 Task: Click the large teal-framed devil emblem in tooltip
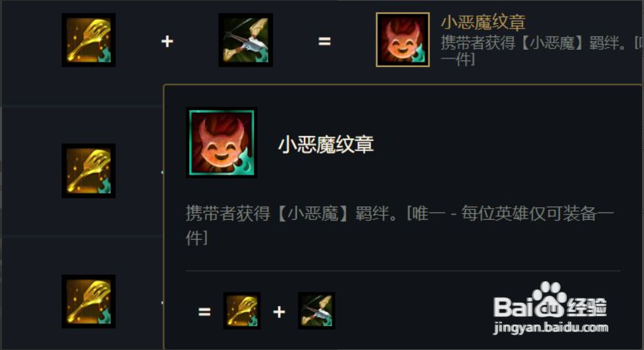(x=222, y=143)
